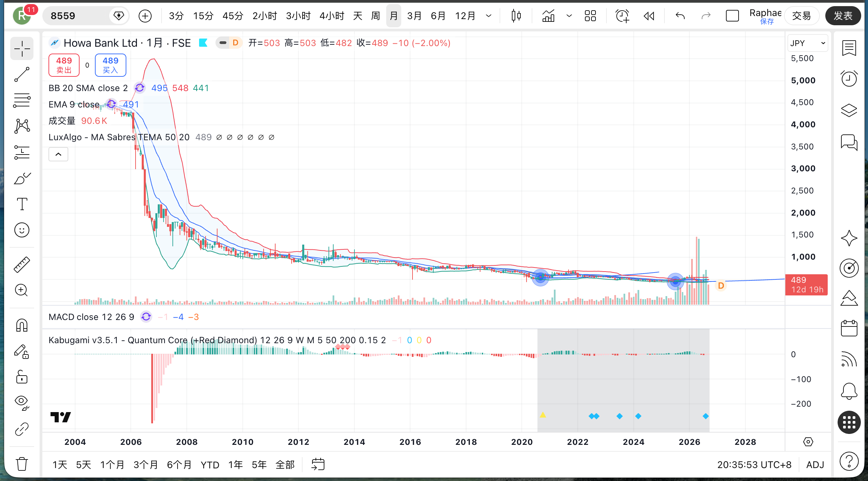
Task: Switch to the 15分 timeframe
Action: [203, 16]
